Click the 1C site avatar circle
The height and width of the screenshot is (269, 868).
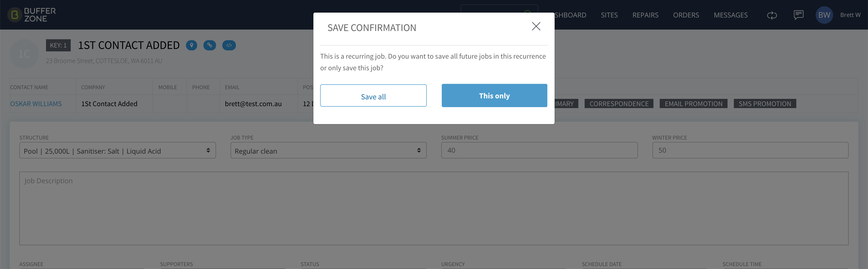[24, 54]
